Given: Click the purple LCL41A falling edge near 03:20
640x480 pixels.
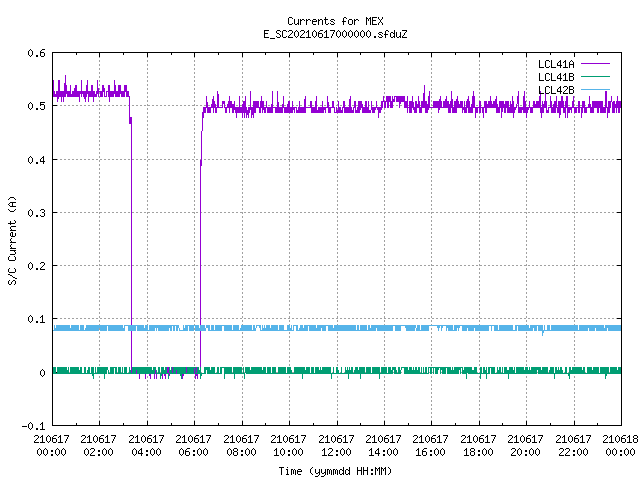Looking at the screenshot, I should click(131, 245).
